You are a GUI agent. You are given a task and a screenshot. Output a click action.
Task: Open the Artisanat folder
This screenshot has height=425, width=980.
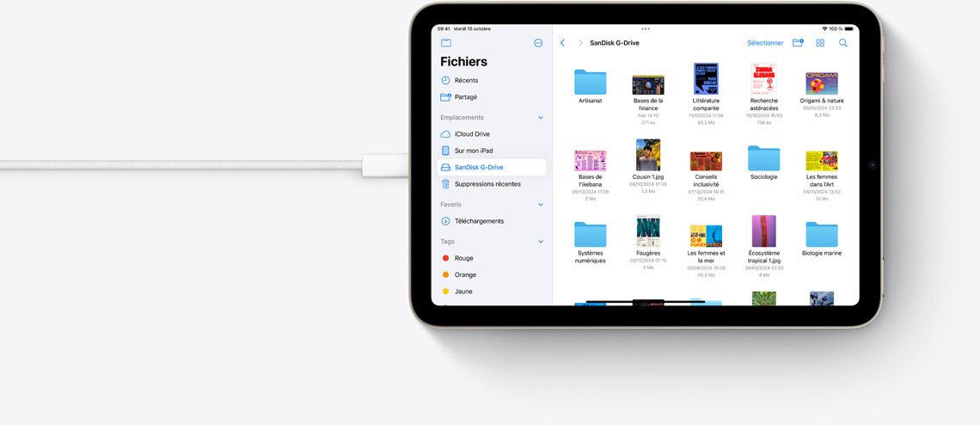(x=590, y=83)
